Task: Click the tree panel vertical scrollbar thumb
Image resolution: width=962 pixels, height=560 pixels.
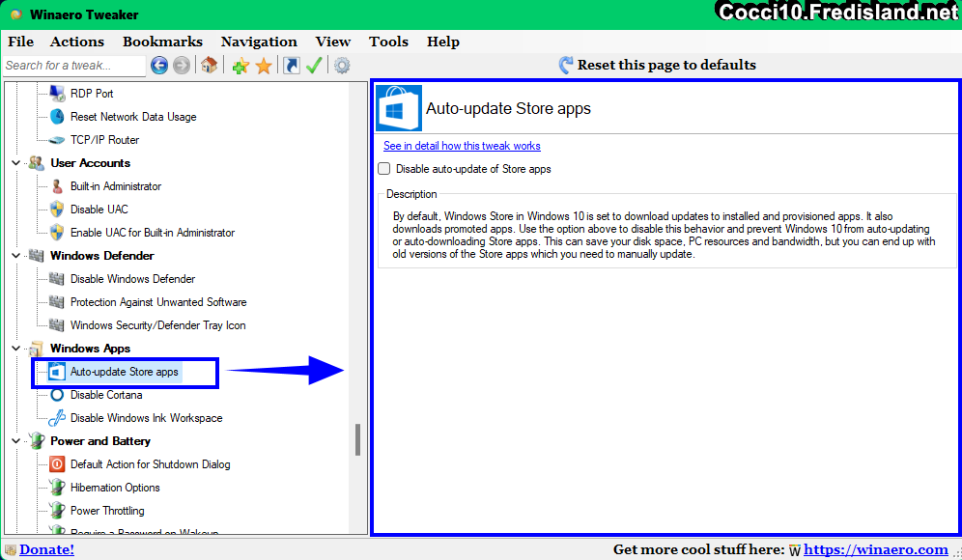Action: [357, 439]
